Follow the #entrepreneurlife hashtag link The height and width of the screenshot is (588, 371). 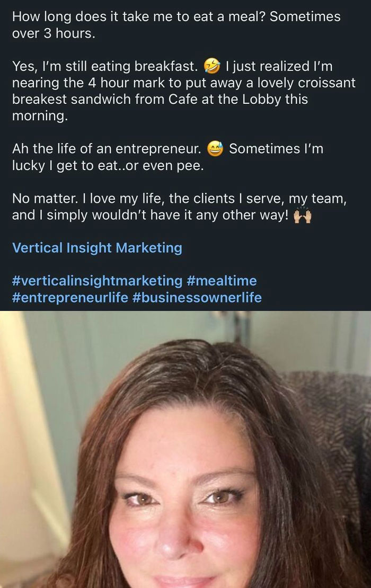(x=70, y=297)
